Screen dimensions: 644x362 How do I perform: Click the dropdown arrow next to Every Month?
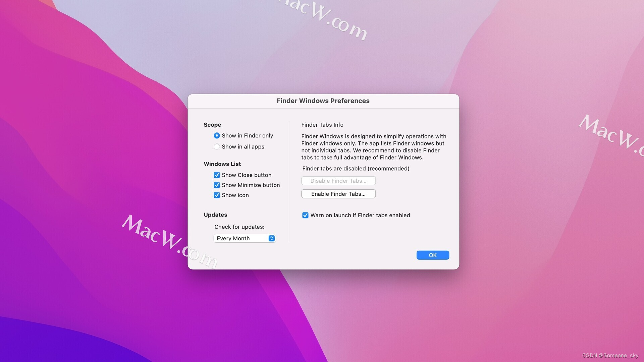click(x=272, y=238)
